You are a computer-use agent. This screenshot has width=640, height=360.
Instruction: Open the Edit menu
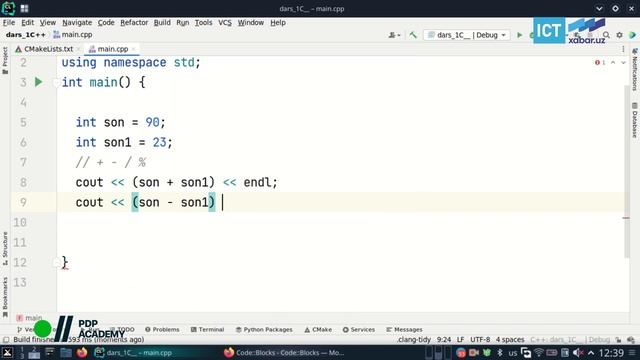click(x=27, y=22)
